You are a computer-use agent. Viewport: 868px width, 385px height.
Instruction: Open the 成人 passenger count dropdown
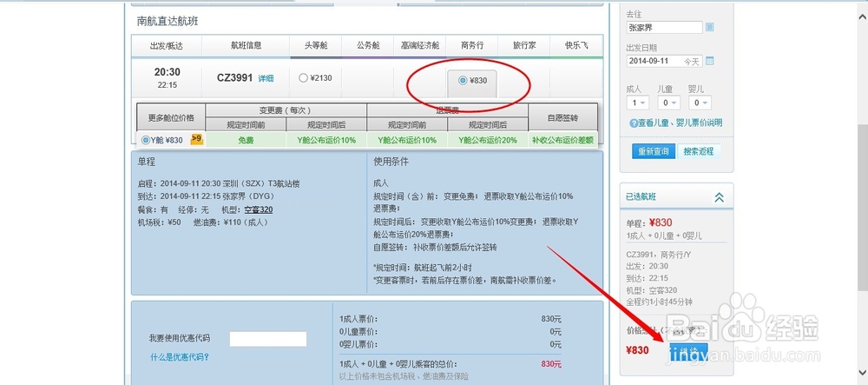click(637, 103)
